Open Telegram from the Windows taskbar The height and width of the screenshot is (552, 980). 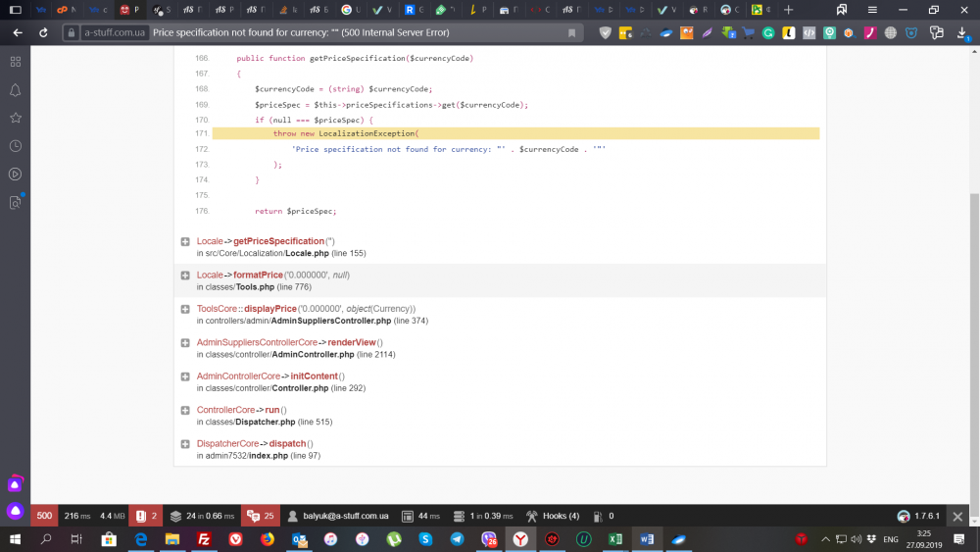[457, 539]
